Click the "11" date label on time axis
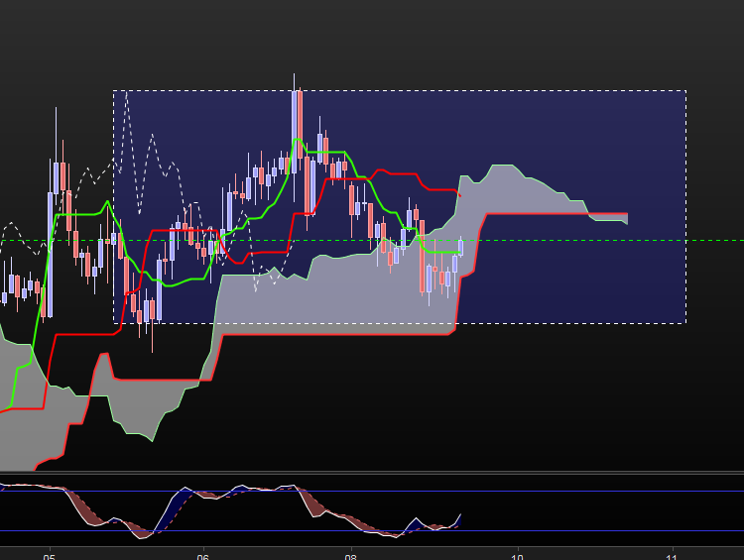Image resolution: width=744 pixels, height=560 pixels. click(x=672, y=557)
